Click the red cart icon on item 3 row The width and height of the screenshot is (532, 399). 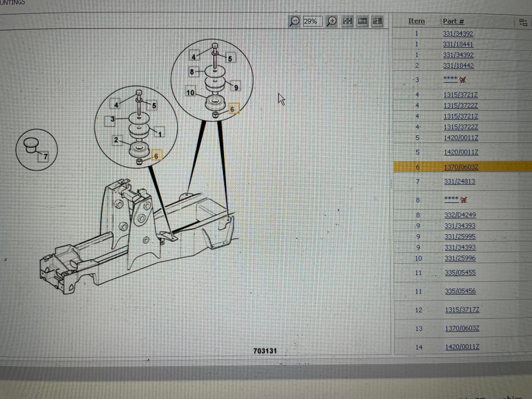pyautogui.click(x=462, y=80)
